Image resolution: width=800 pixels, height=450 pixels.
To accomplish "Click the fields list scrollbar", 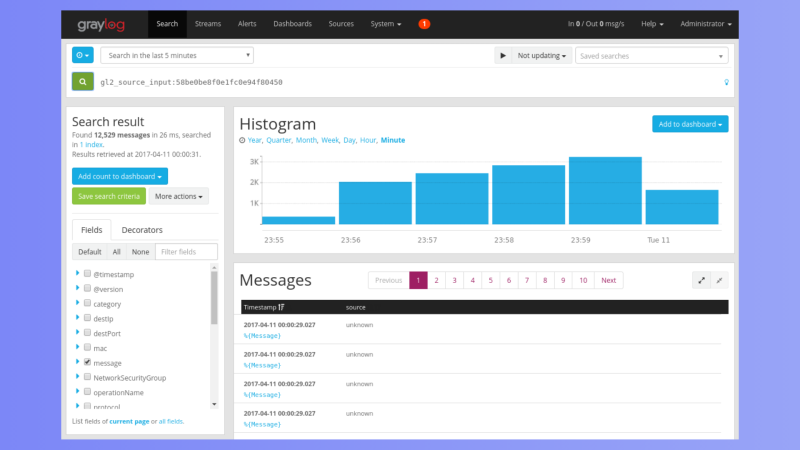I will click(214, 300).
